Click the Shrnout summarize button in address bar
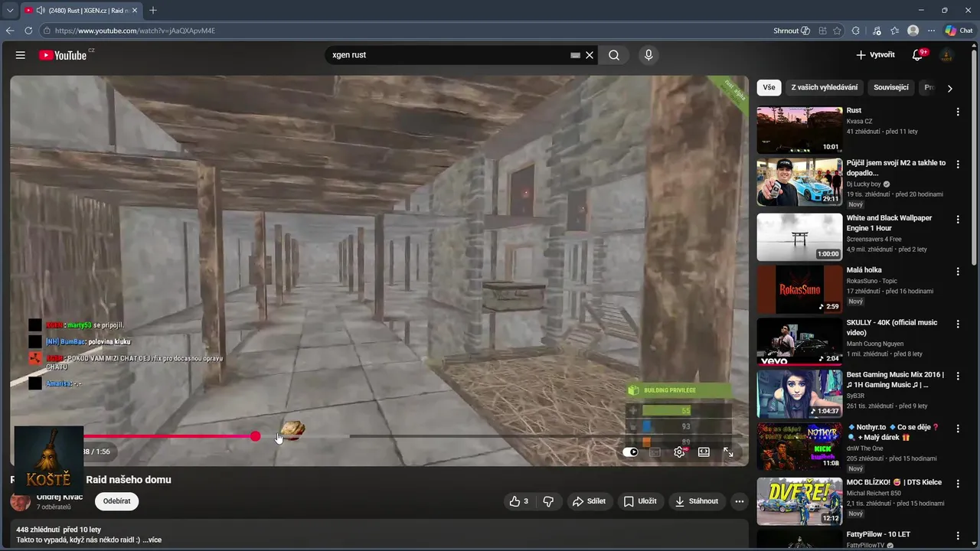 pos(792,31)
